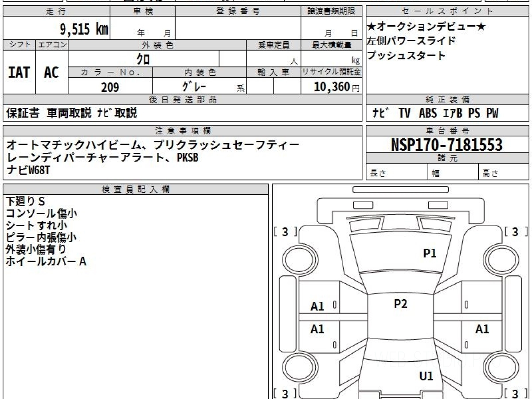Select the IAT transmission value
The image size is (532, 399).
[19, 72]
